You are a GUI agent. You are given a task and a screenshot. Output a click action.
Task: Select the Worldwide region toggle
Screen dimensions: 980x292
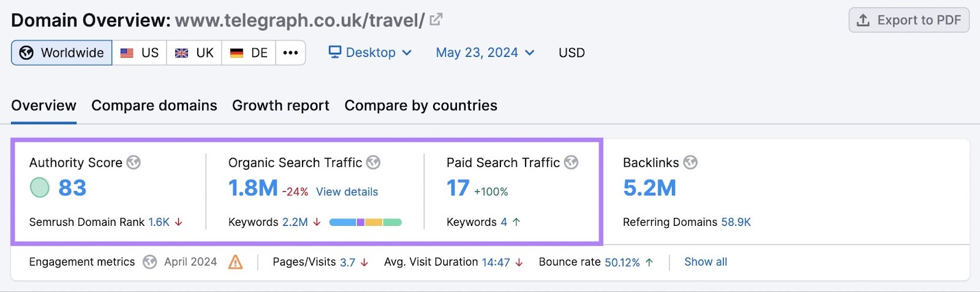(x=62, y=53)
